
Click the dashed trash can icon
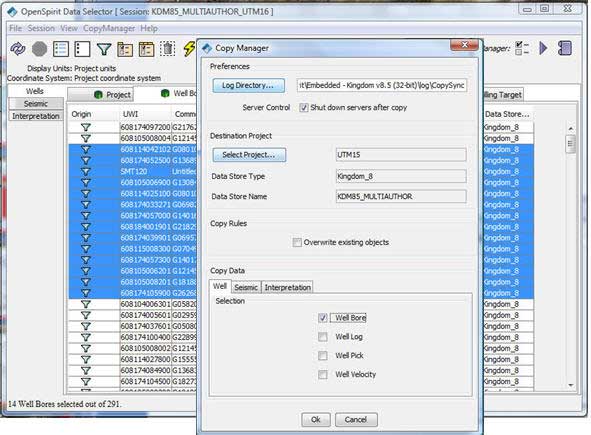pyautogui.click(x=168, y=49)
